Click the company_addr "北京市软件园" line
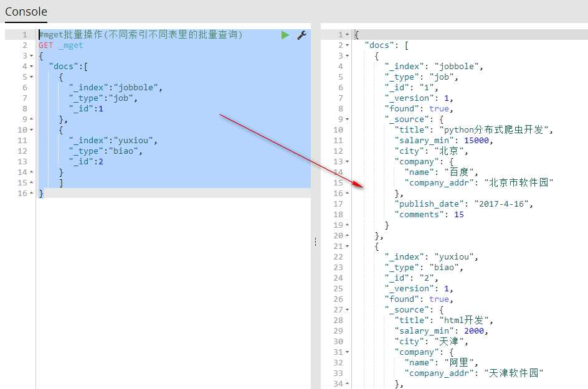This screenshot has height=389, width=588. [x=479, y=182]
